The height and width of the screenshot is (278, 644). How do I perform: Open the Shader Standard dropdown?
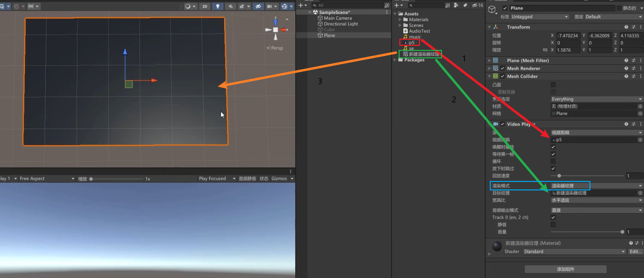[x=574, y=252]
